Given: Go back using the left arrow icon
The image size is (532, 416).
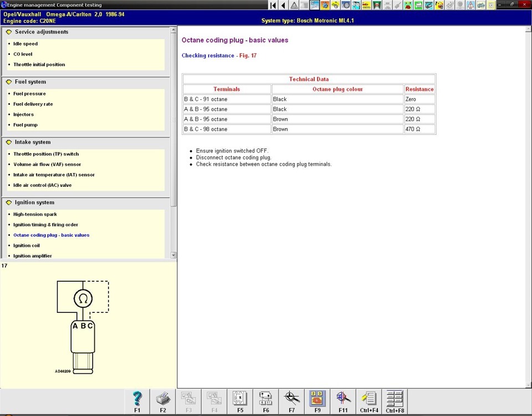Looking at the screenshot, I should point(283,5).
